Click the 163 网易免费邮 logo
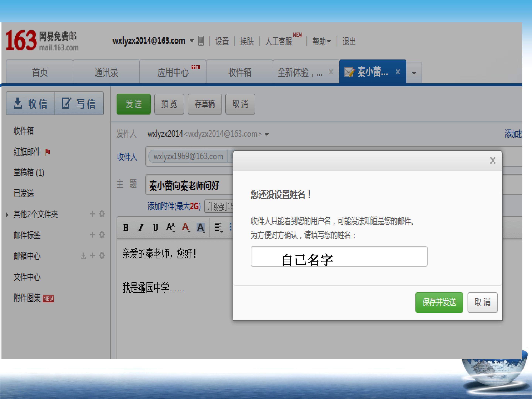 (42, 40)
